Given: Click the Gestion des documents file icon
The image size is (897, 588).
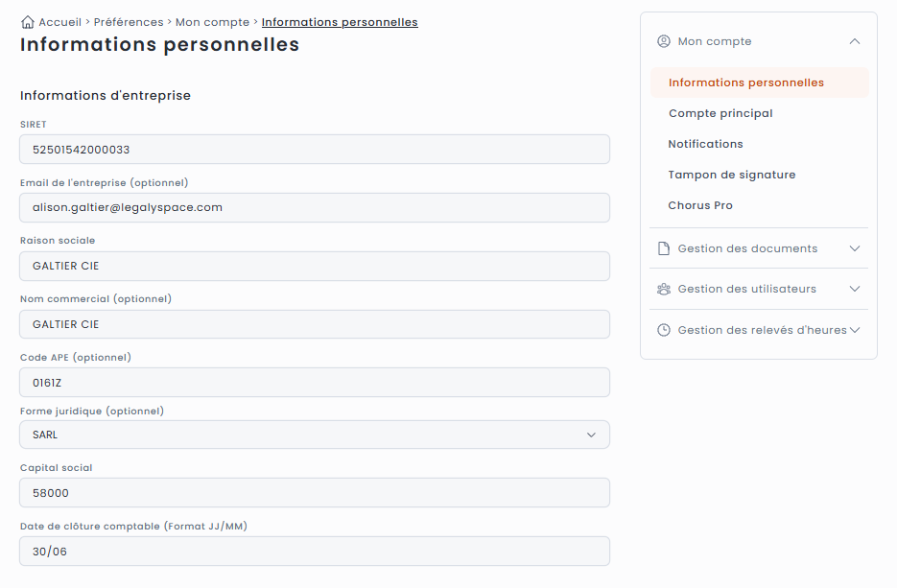Looking at the screenshot, I should [664, 248].
